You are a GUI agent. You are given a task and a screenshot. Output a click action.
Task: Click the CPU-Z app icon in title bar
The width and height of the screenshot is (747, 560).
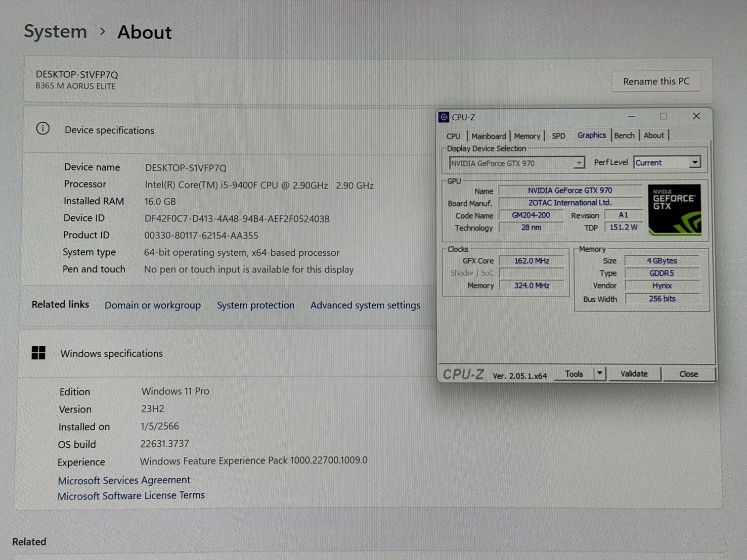point(444,117)
